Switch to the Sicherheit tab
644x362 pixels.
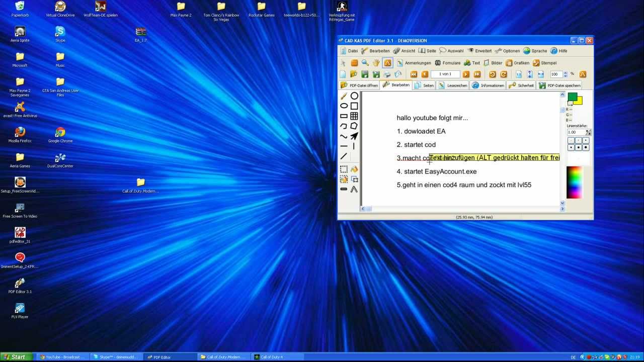click(x=521, y=85)
